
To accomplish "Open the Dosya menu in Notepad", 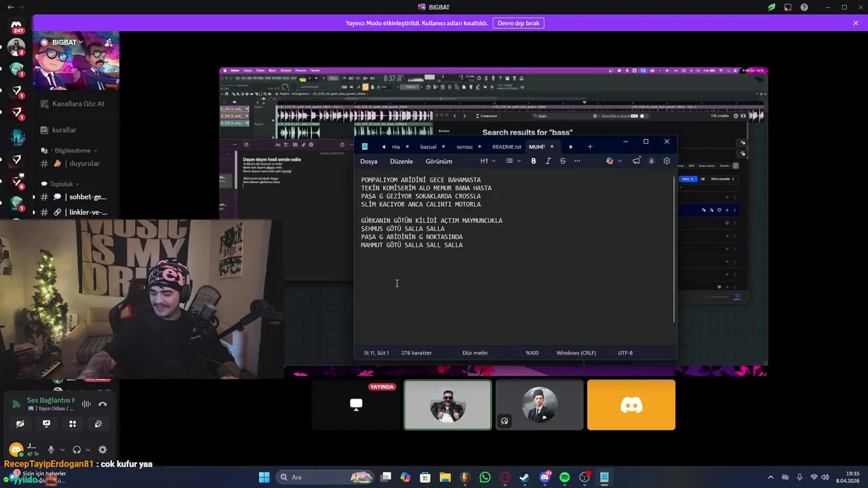I will click(369, 161).
